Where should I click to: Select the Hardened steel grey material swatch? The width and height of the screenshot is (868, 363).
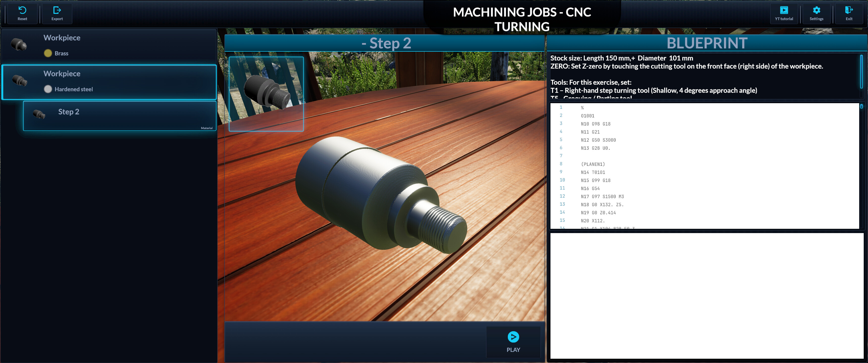coord(48,89)
